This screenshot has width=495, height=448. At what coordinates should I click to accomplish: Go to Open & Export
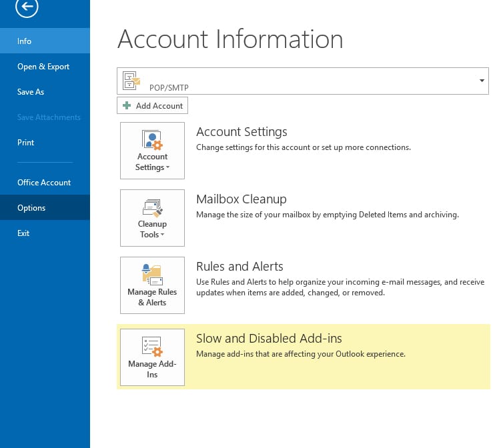(x=43, y=67)
